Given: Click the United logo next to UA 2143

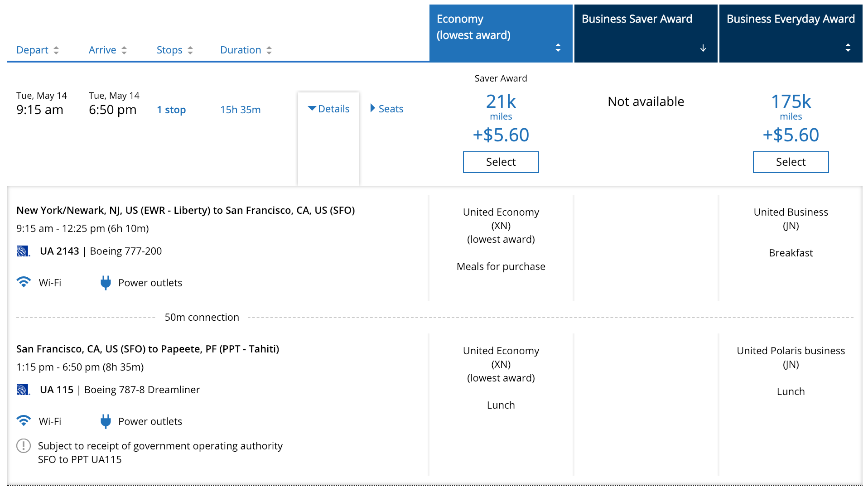Looking at the screenshot, I should (23, 251).
